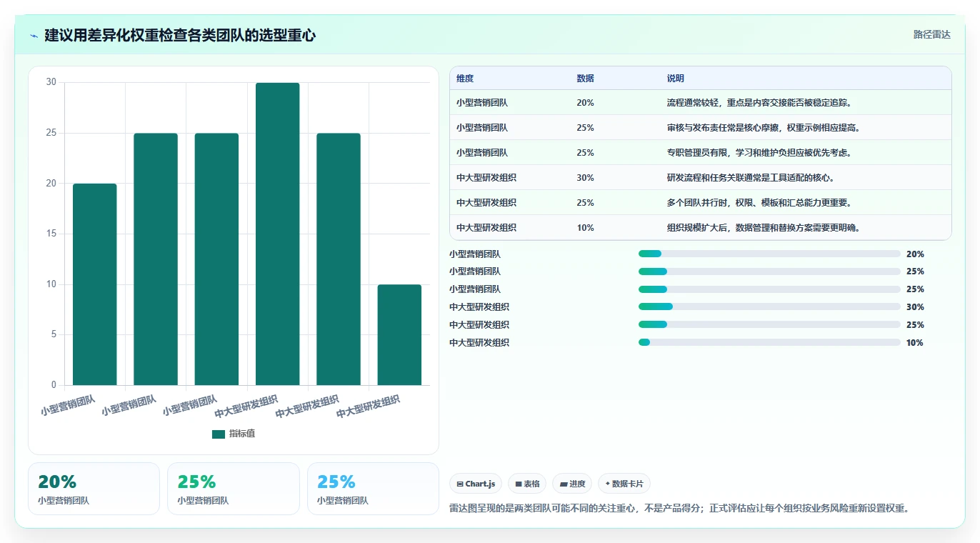Viewport: 980px width, 543px height.
Task: Click the shortest chart bar at 10
Action: 399,335
